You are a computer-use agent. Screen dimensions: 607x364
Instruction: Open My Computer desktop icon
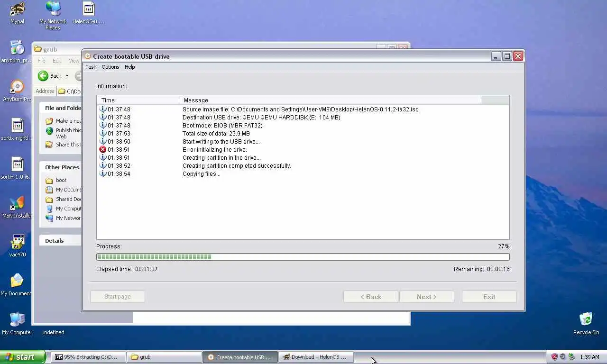(17, 324)
